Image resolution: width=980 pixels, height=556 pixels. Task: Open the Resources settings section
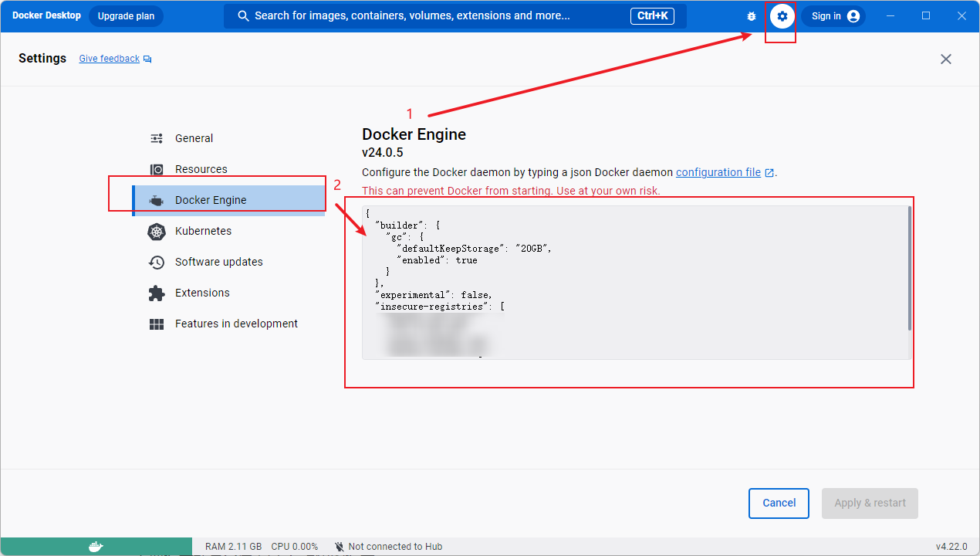(x=229, y=169)
